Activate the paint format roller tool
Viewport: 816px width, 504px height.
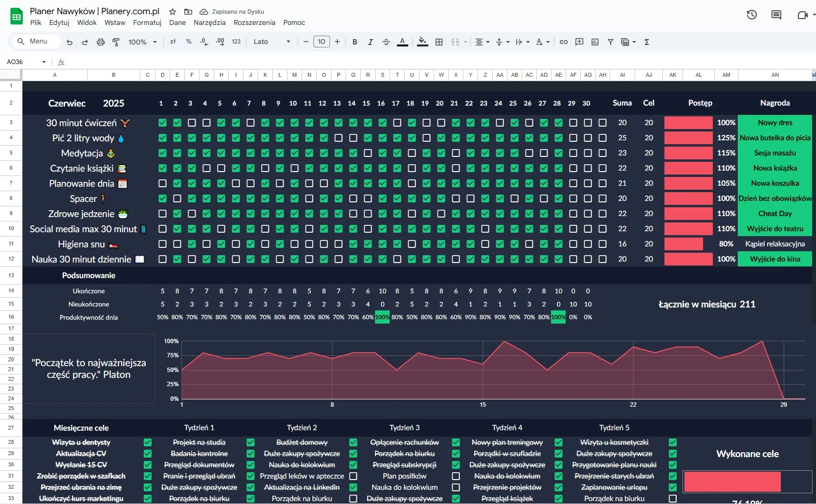tap(116, 42)
